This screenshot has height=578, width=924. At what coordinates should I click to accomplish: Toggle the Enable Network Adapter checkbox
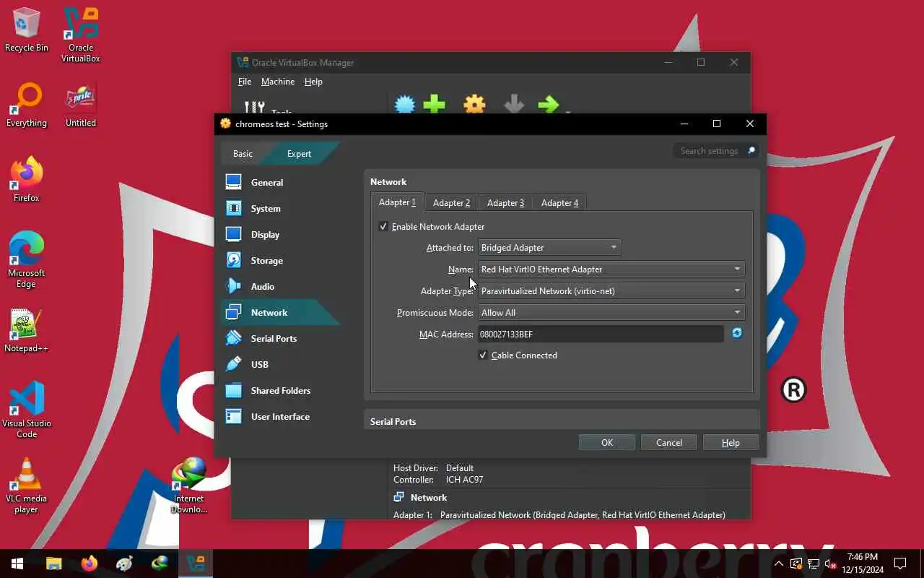383,227
